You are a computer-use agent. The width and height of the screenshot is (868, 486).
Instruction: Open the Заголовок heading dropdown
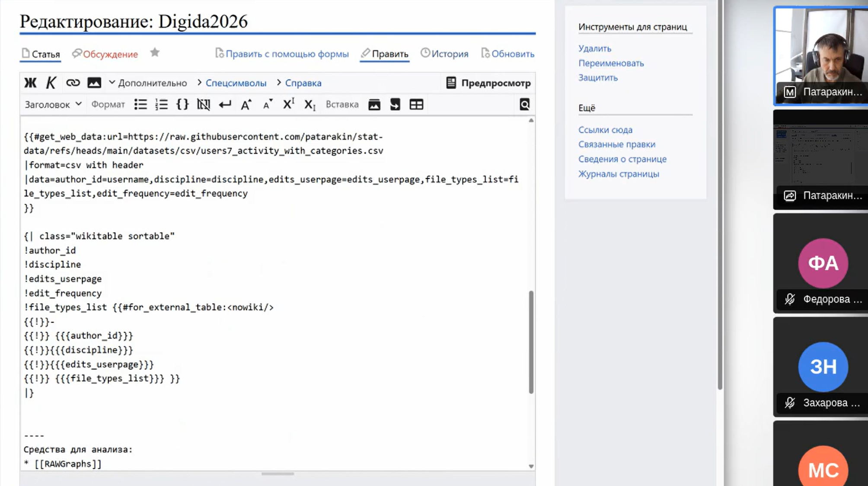click(x=53, y=104)
